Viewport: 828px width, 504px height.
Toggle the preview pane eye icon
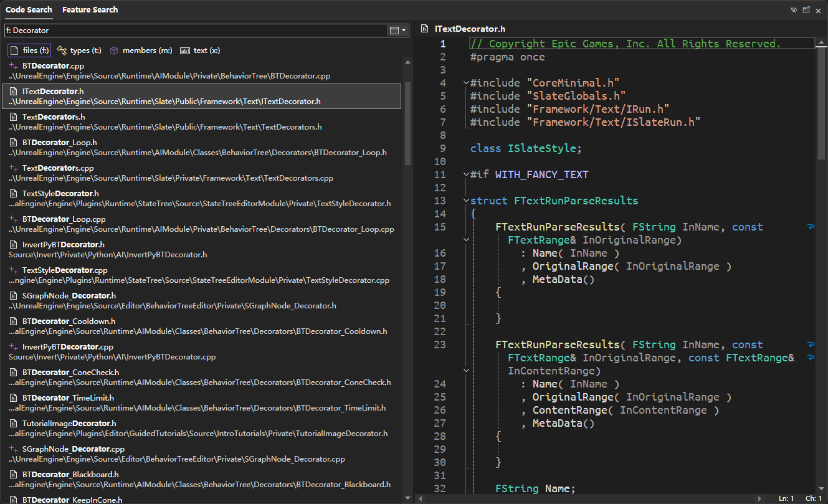pos(793,10)
